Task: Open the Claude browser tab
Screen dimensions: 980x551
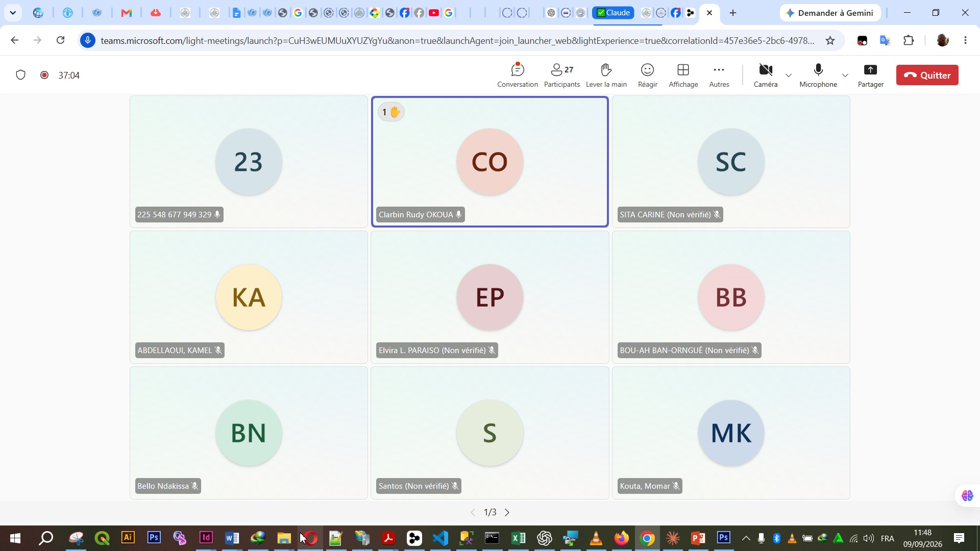Action: point(613,13)
